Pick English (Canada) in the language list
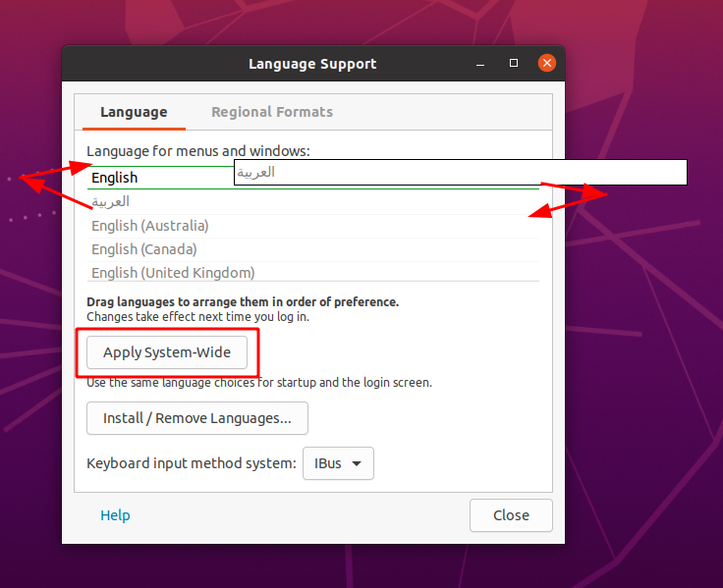The height and width of the screenshot is (588, 723). [x=144, y=249]
